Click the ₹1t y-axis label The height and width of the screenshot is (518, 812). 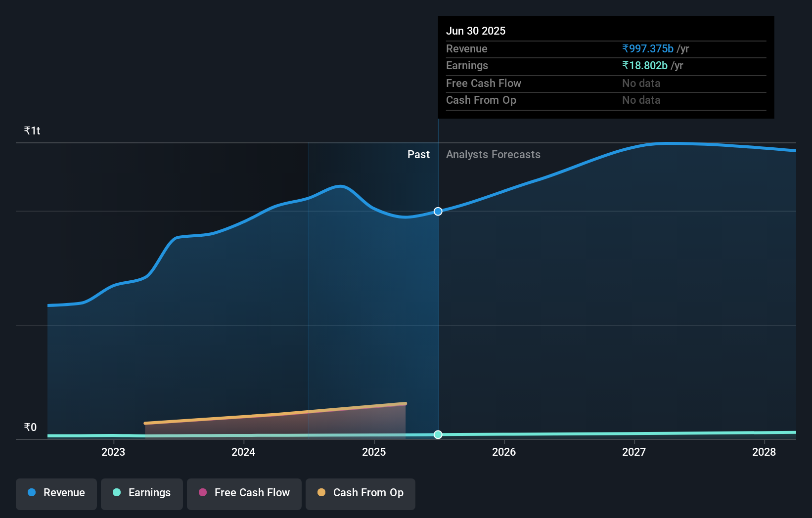(x=32, y=130)
